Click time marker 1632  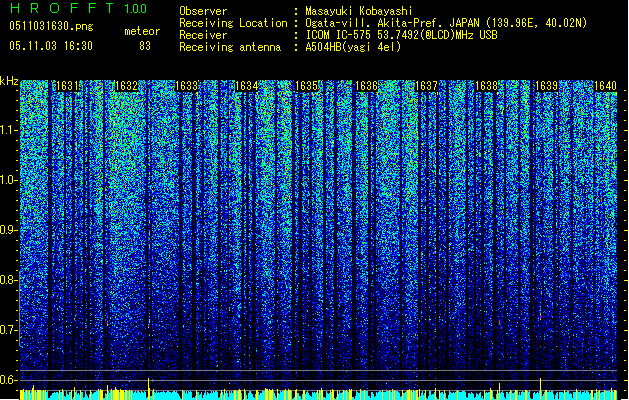126,86
